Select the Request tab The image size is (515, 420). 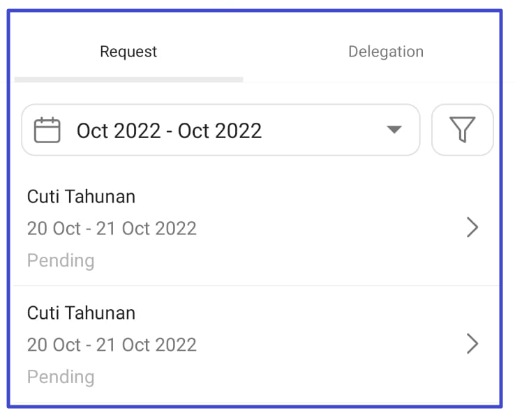(128, 52)
